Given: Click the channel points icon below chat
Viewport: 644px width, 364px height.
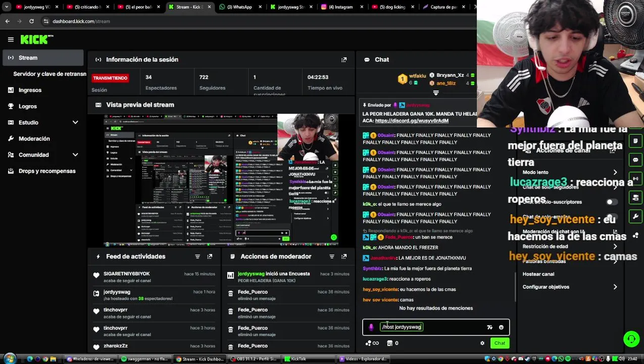Looking at the screenshot, I should pos(372,343).
